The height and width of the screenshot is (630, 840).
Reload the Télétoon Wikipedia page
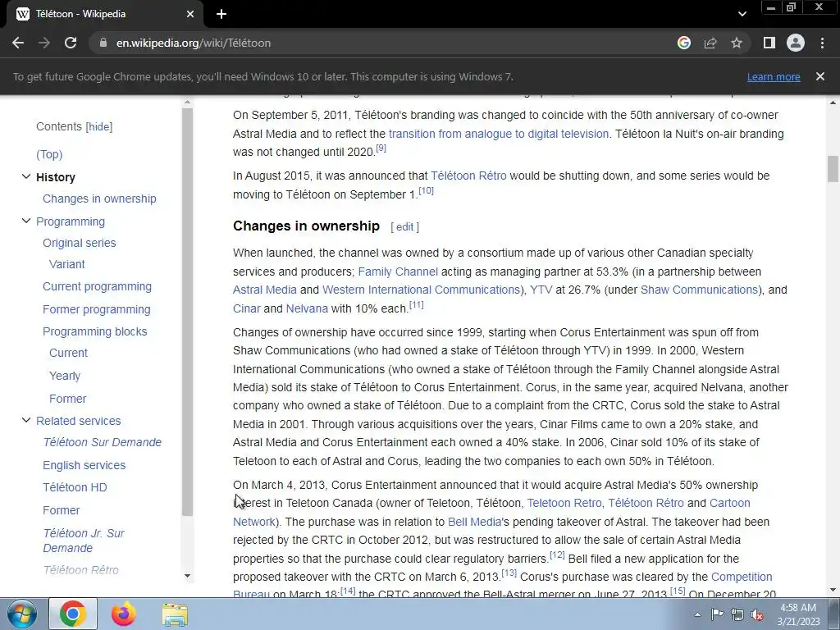tap(71, 43)
